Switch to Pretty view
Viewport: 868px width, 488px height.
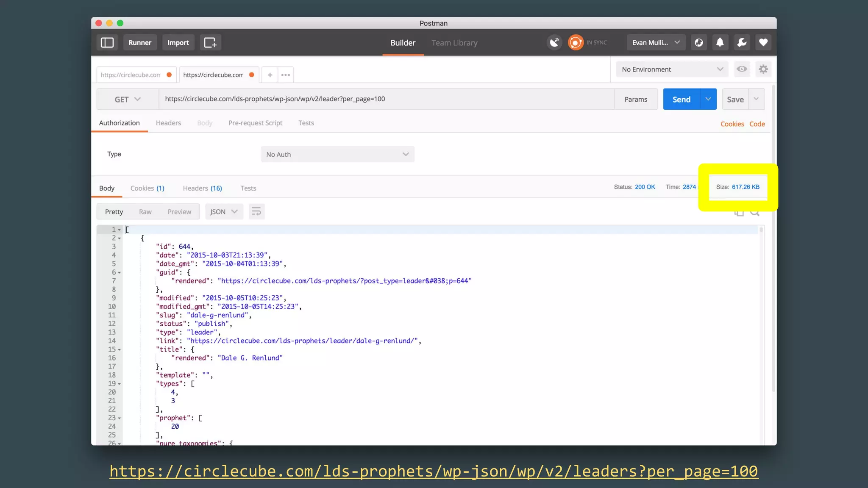pyautogui.click(x=114, y=211)
